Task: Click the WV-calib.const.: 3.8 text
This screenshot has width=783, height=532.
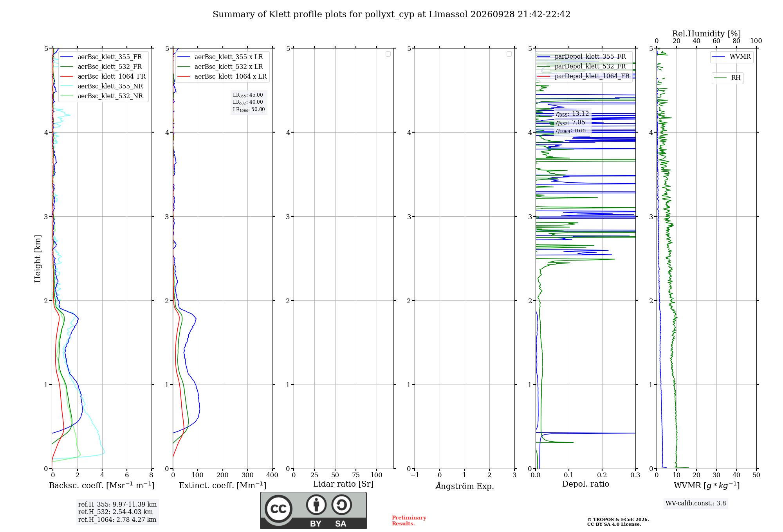Action: 696,503
